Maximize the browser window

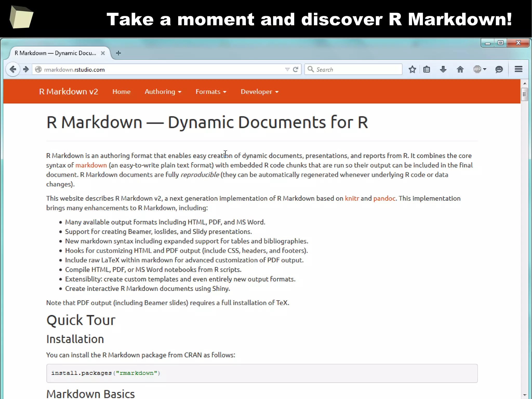(x=501, y=43)
